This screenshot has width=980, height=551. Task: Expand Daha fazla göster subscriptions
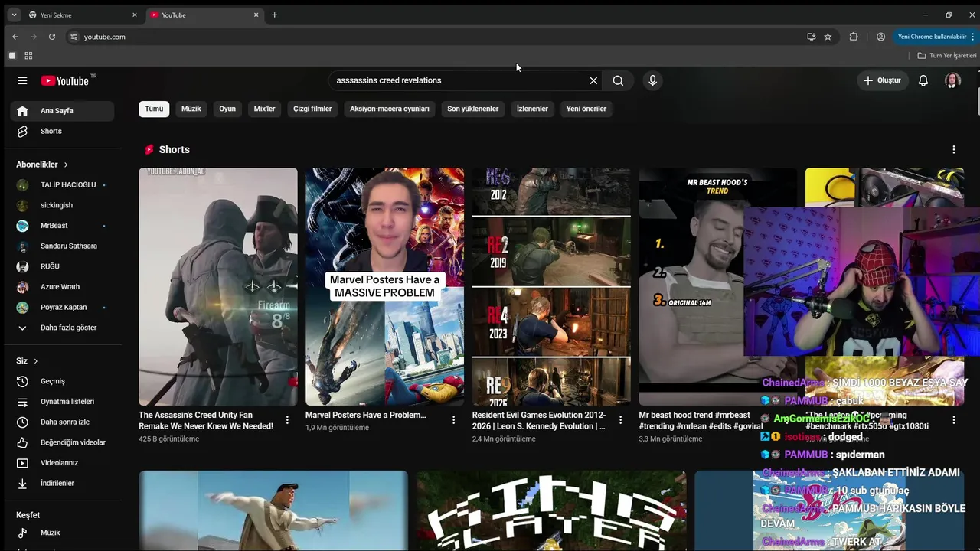tap(62, 328)
